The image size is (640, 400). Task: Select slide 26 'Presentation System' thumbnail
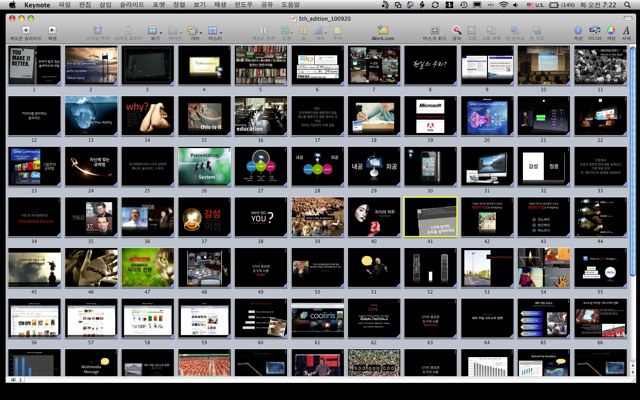(204, 166)
